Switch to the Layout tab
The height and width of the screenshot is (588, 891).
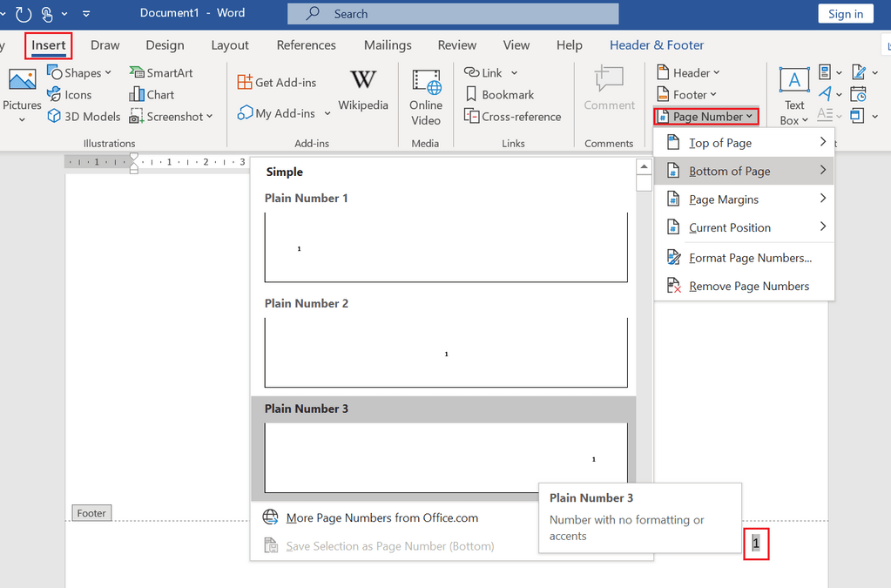click(230, 45)
